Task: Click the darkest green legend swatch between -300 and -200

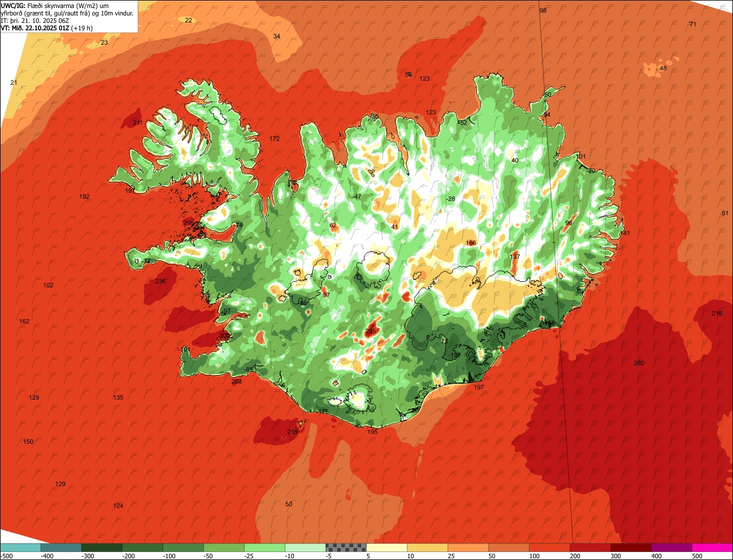Action: [101, 547]
